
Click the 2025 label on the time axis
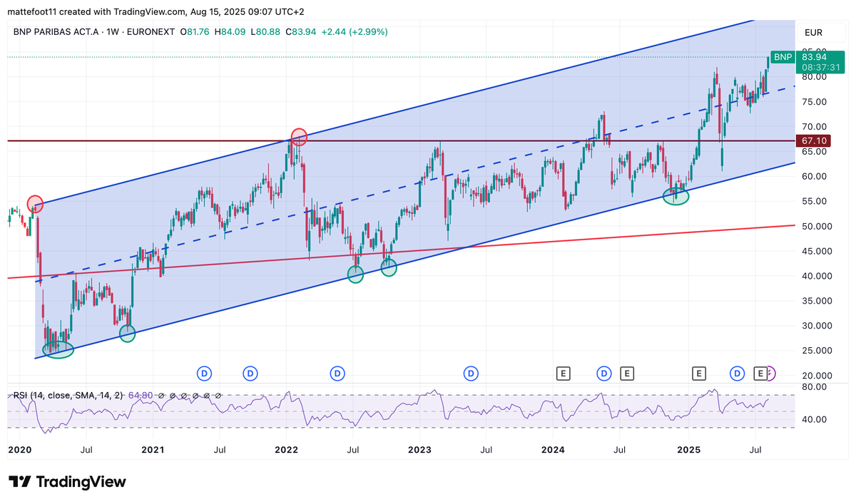[688, 450]
